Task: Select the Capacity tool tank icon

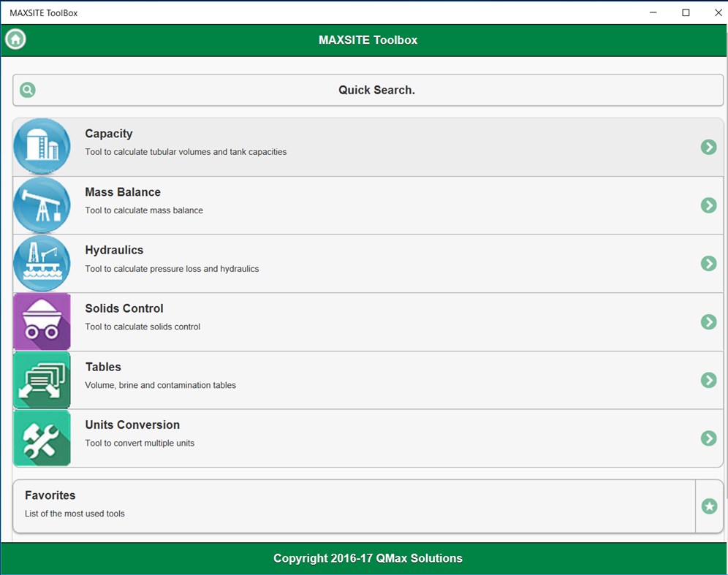Action: click(42, 146)
